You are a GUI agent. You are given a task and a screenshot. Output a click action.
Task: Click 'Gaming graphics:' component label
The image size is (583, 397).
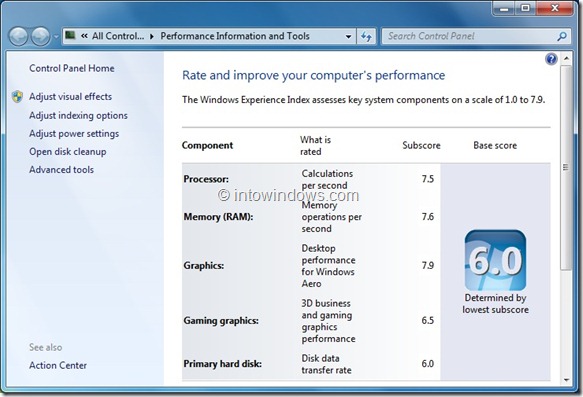click(x=221, y=320)
